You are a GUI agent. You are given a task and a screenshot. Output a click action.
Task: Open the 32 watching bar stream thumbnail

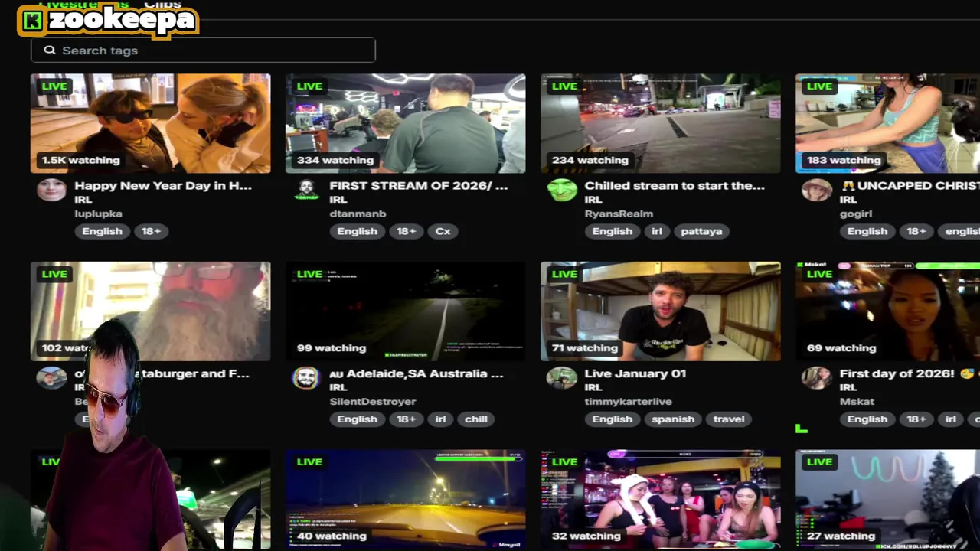coord(660,499)
